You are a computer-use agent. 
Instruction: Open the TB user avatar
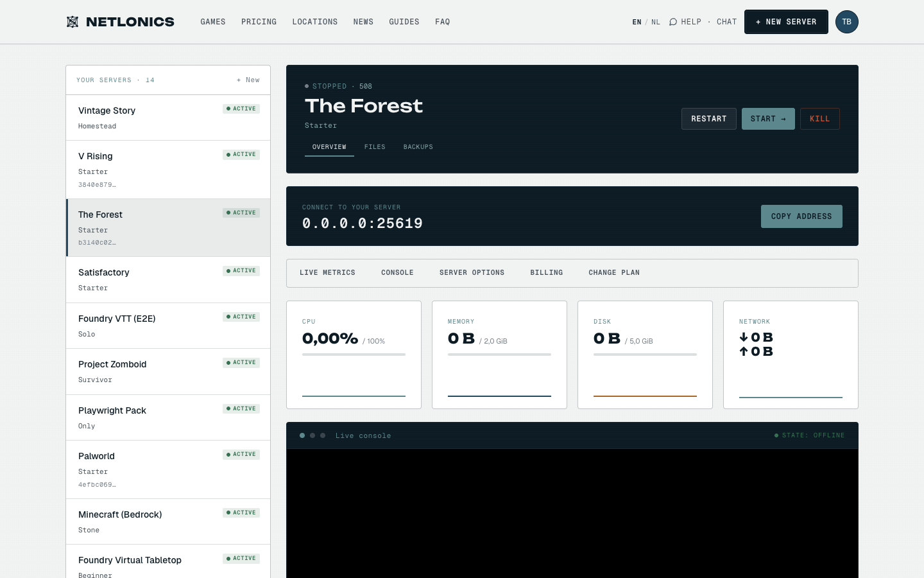[847, 22]
